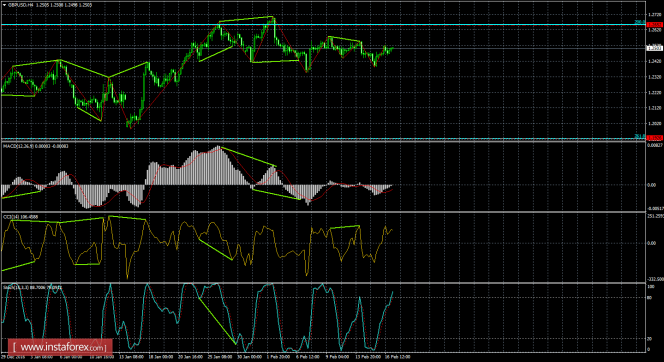Select the green divergence line in the CCI panel center
Image resolution: width=664 pixels, height=362 pixels.
pyautogui.click(x=215, y=250)
